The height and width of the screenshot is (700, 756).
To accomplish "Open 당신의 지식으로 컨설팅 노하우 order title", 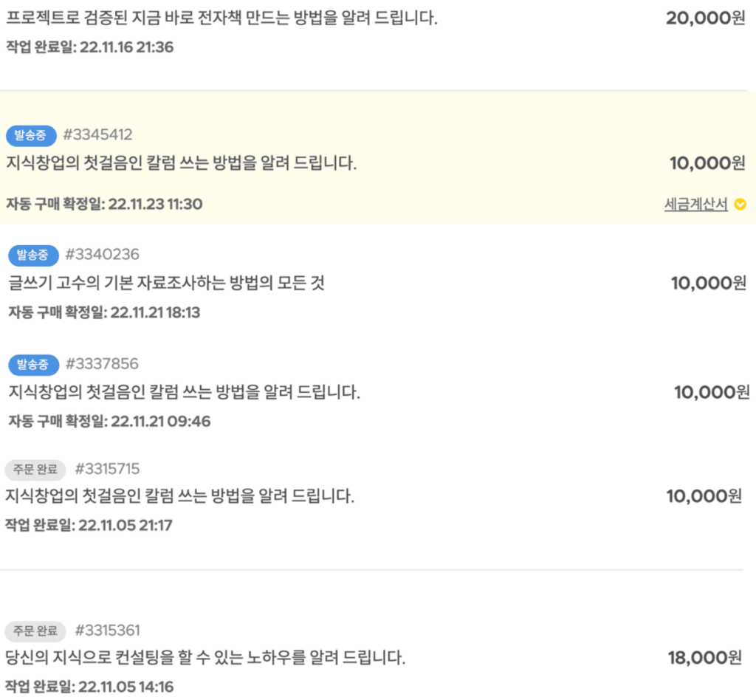I will pyautogui.click(x=205, y=658).
